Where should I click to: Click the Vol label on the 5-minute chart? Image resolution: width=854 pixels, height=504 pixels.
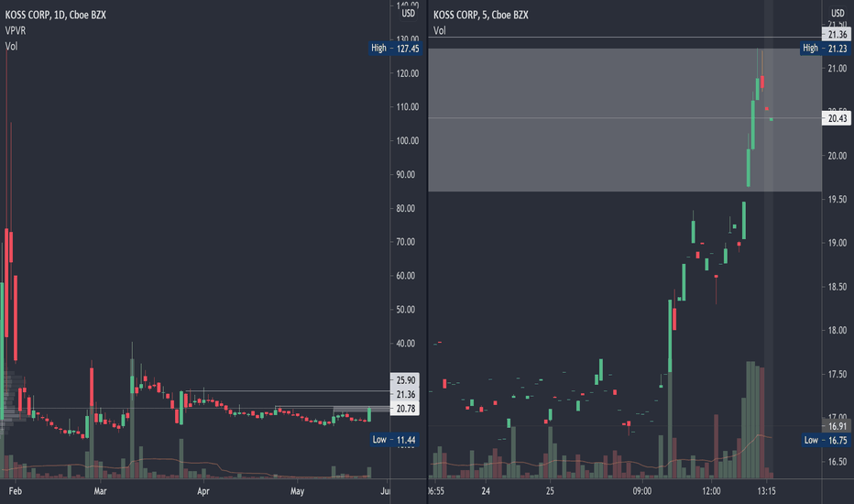click(440, 30)
